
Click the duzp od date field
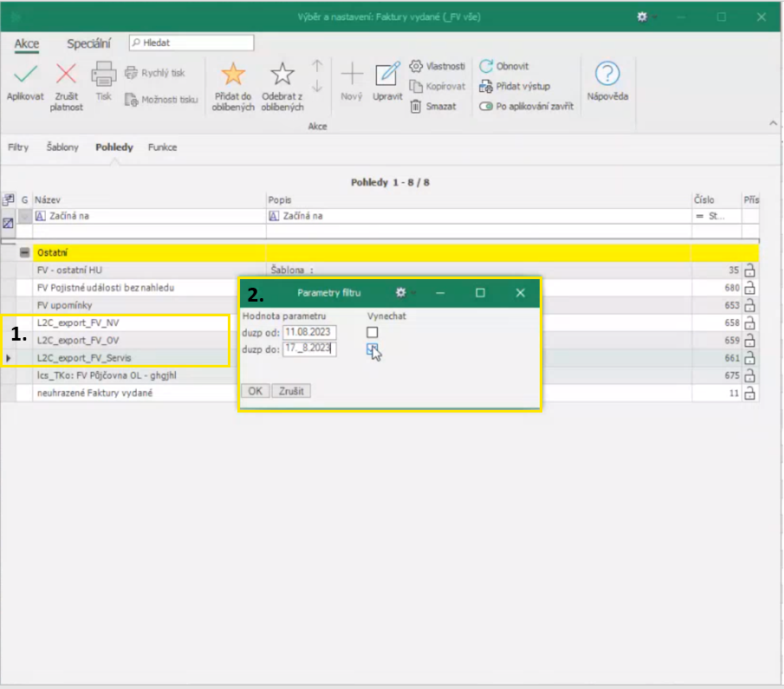[x=309, y=333]
